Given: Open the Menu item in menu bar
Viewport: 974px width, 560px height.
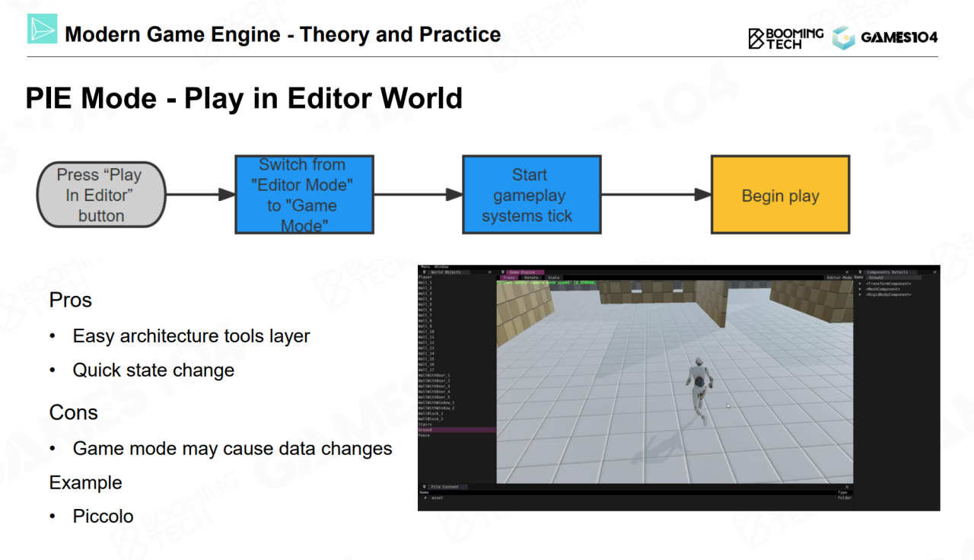Looking at the screenshot, I should point(425,266).
